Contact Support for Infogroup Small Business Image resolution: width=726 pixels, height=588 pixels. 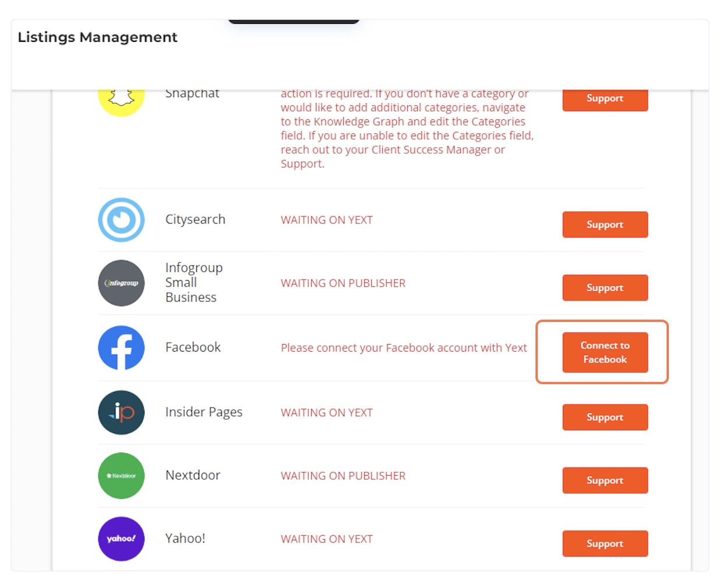605,288
